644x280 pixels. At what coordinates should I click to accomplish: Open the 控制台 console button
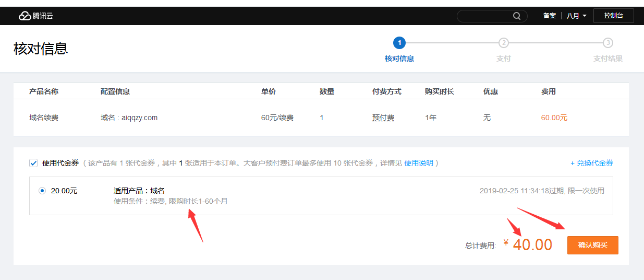click(x=613, y=16)
